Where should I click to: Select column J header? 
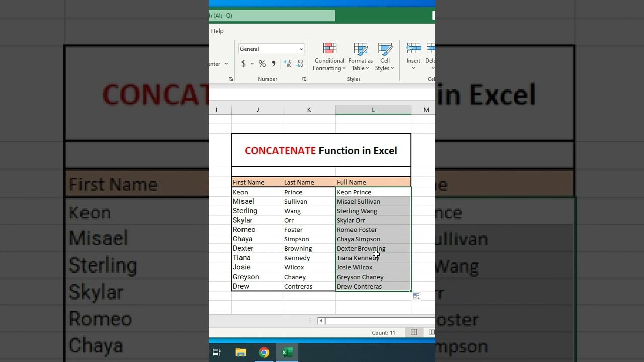258,110
